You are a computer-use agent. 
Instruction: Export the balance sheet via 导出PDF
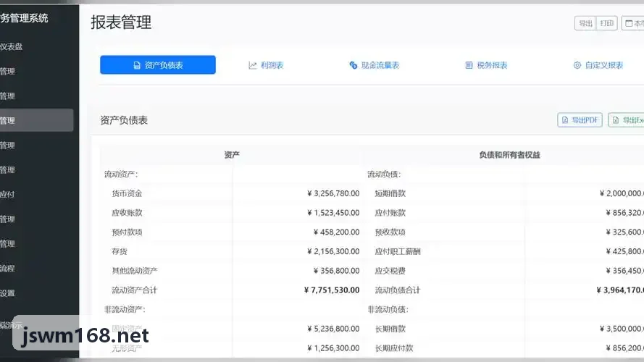pos(580,120)
